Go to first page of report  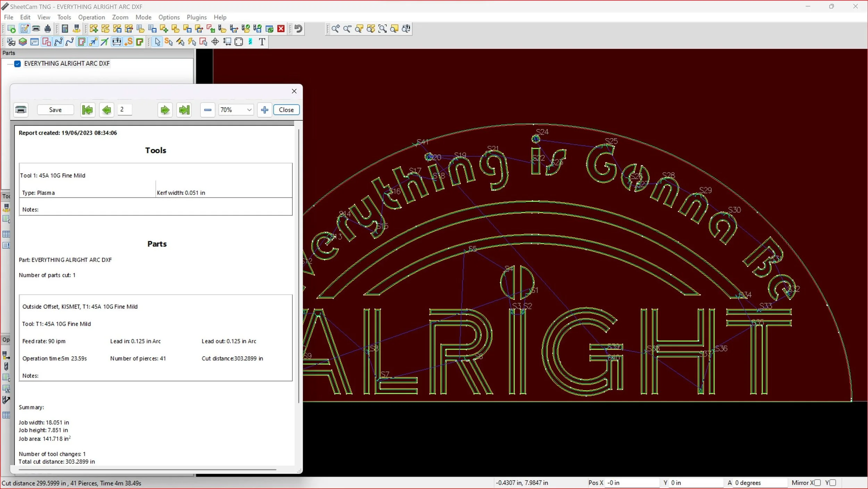87,110
